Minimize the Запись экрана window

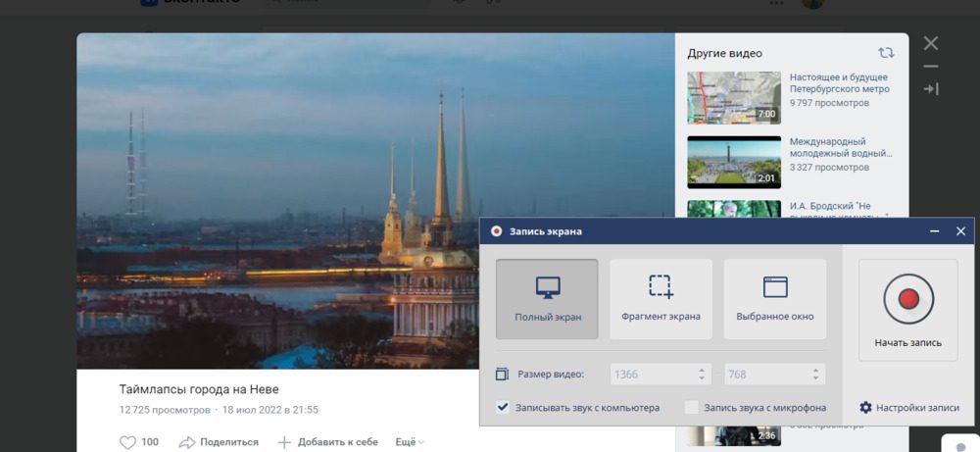[934, 231]
